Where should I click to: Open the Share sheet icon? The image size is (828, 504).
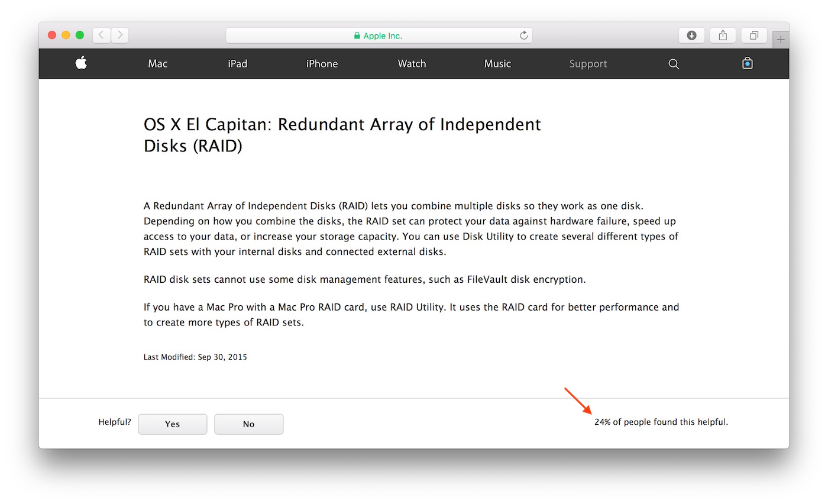(x=723, y=35)
